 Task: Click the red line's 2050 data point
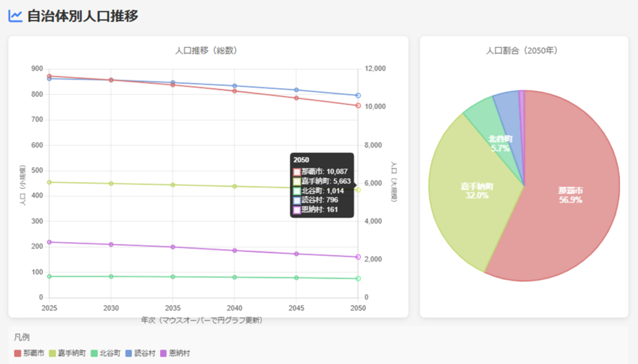coord(358,106)
